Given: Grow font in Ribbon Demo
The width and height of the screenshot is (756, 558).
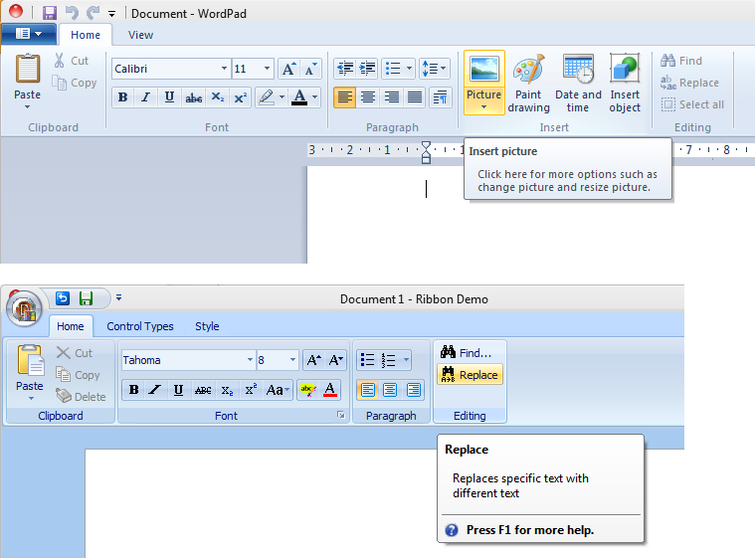Looking at the screenshot, I should pos(314,360).
